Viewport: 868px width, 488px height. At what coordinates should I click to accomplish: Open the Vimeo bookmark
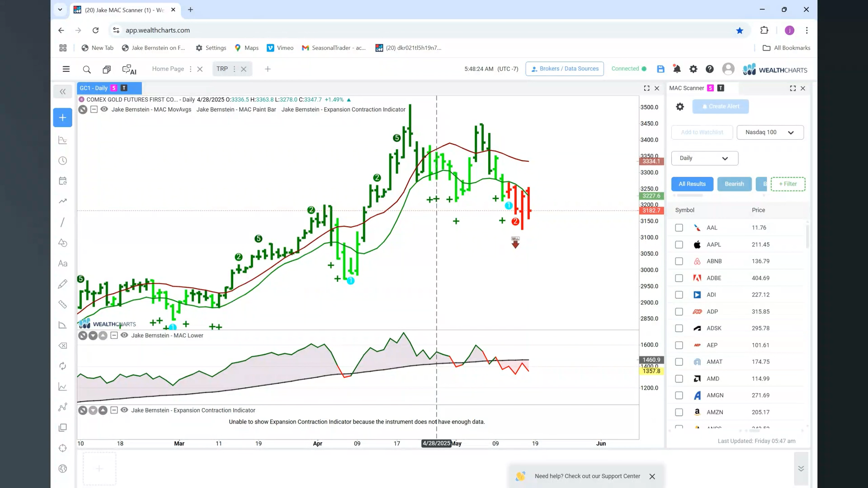[280, 48]
